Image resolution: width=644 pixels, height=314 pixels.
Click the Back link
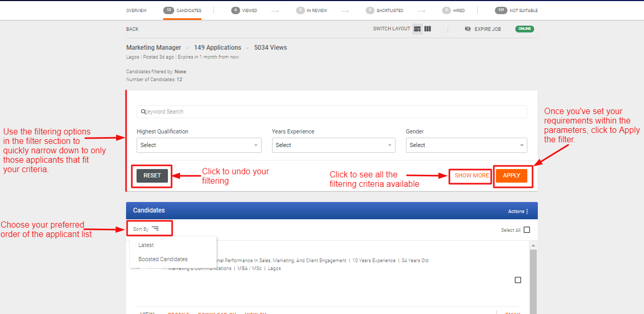pyautogui.click(x=132, y=29)
